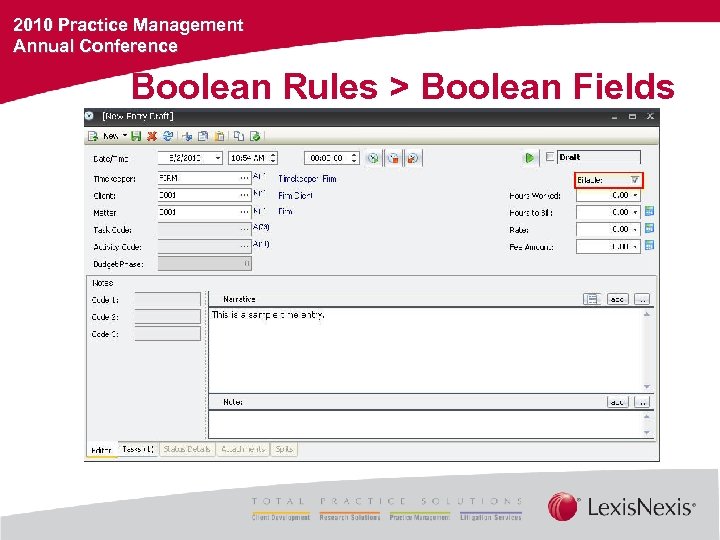Expand the Fee Amount dropdown arrow
The width and height of the screenshot is (720, 540).
tap(636, 247)
